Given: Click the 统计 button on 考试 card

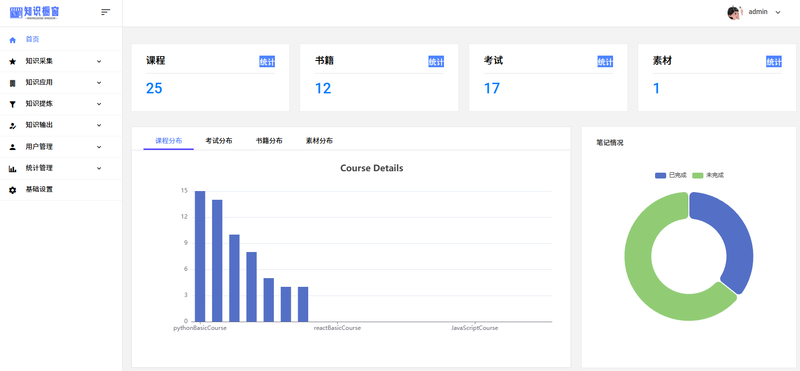Looking at the screenshot, I should [x=605, y=62].
